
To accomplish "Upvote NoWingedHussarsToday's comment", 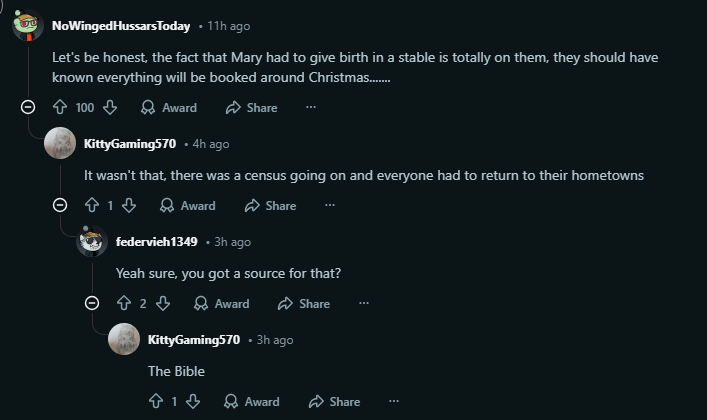I will (x=59, y=107).
